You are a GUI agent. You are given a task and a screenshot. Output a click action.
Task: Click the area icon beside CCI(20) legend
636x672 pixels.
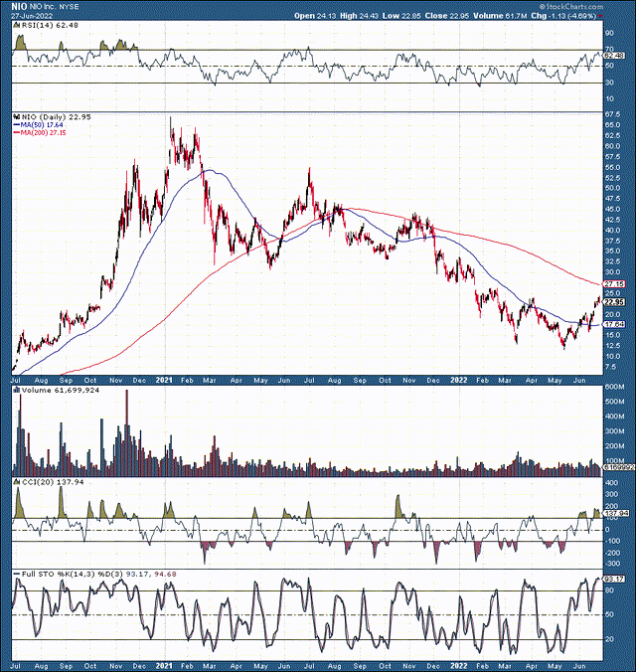point(17,482)
